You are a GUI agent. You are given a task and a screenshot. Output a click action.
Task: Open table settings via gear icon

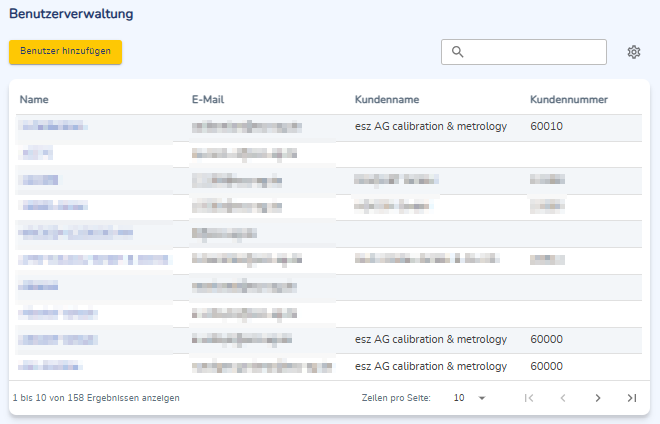tap(633, 52)
